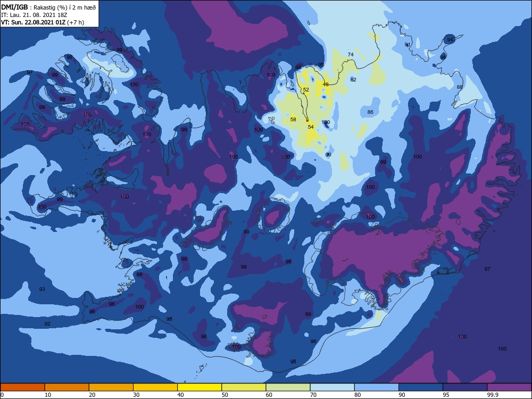
Task: Select the dark navy 95–99.9 legend swatch
Action: pyautogui.click(x=465, y=387)
